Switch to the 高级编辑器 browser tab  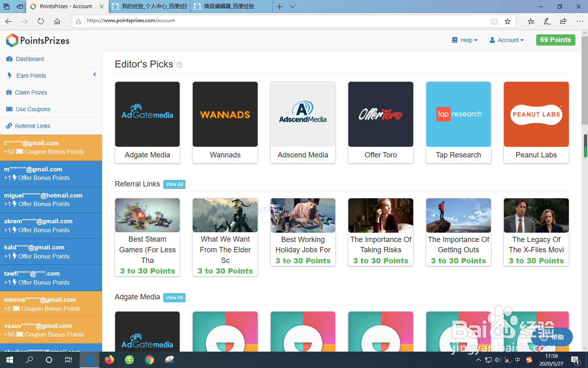[232, 7]
